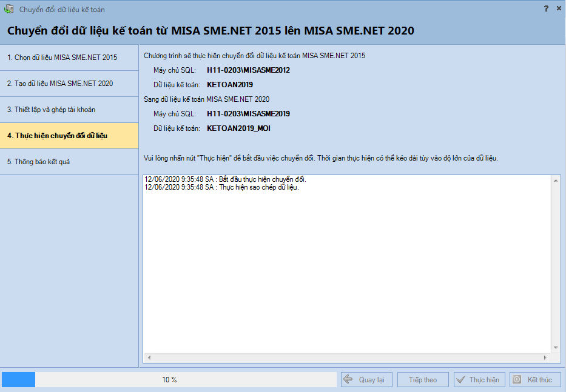Open step 3 Thiết lập và ghép tài khoản

click(69, 110)
